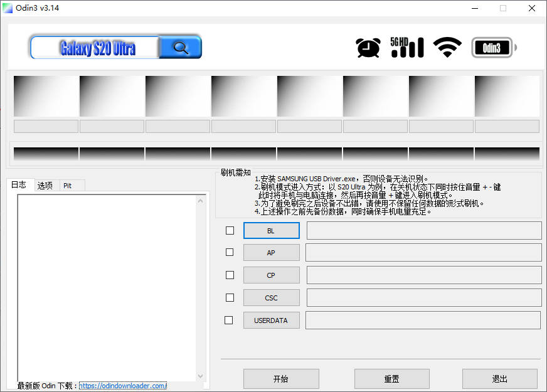
Task: Click inside the log text area
Action: click(x=107, y=288)
